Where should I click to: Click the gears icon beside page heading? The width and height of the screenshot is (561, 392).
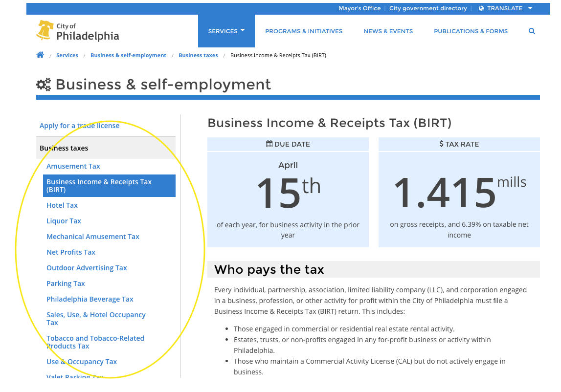point(44,85)
